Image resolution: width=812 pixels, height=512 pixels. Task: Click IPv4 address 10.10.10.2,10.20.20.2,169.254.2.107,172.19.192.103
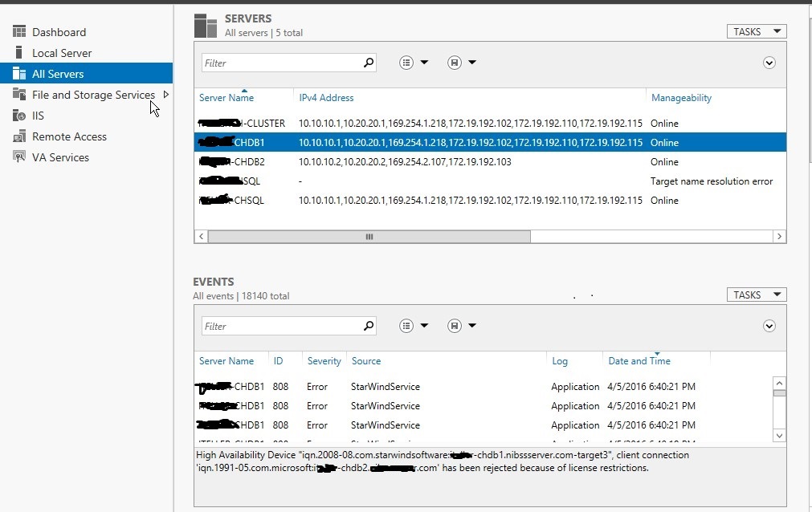(405, 161)
